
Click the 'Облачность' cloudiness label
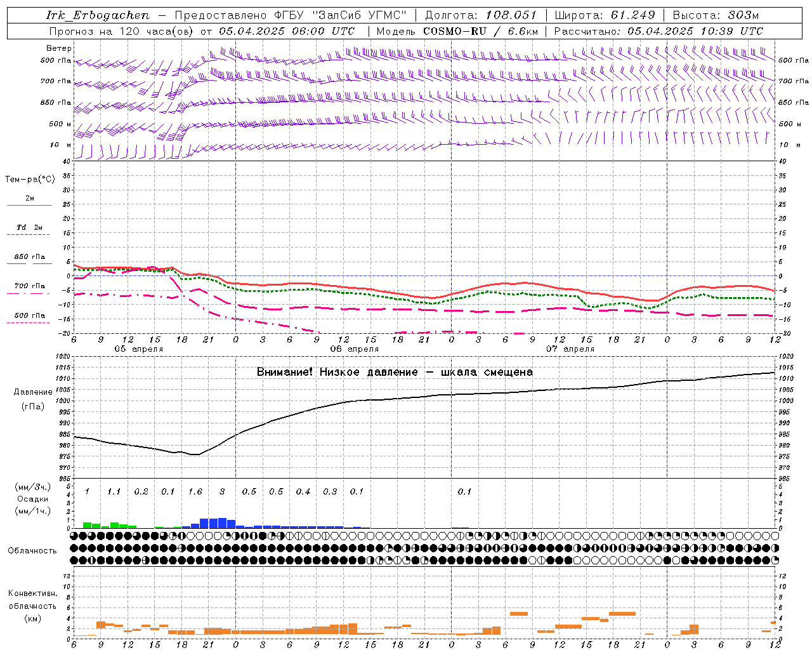tap(32, 550)
